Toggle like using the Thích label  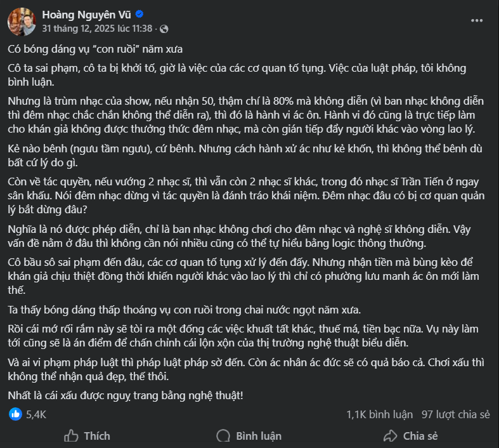(96, 436)
